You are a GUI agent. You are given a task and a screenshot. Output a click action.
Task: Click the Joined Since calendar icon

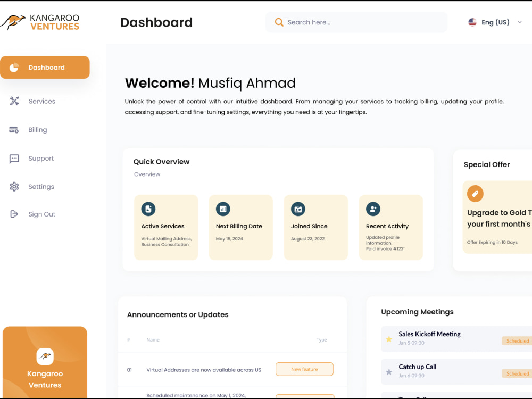pyautogui.click(x=298, y=209)
